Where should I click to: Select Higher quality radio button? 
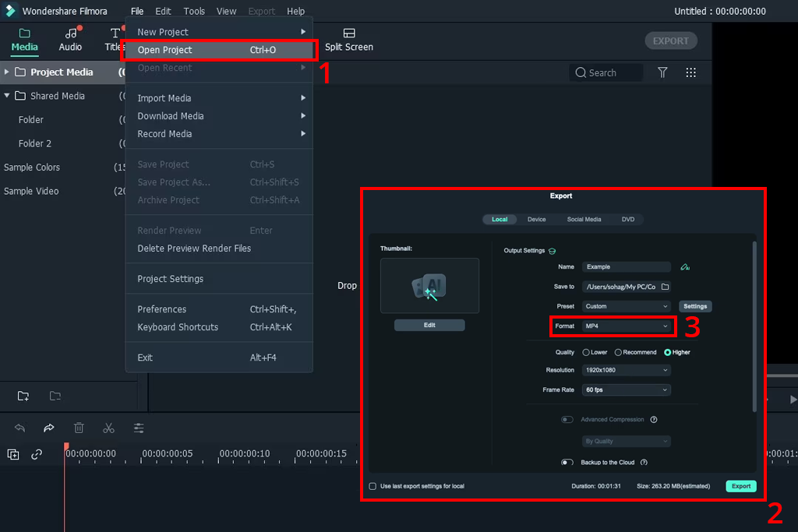pos(667,353)
